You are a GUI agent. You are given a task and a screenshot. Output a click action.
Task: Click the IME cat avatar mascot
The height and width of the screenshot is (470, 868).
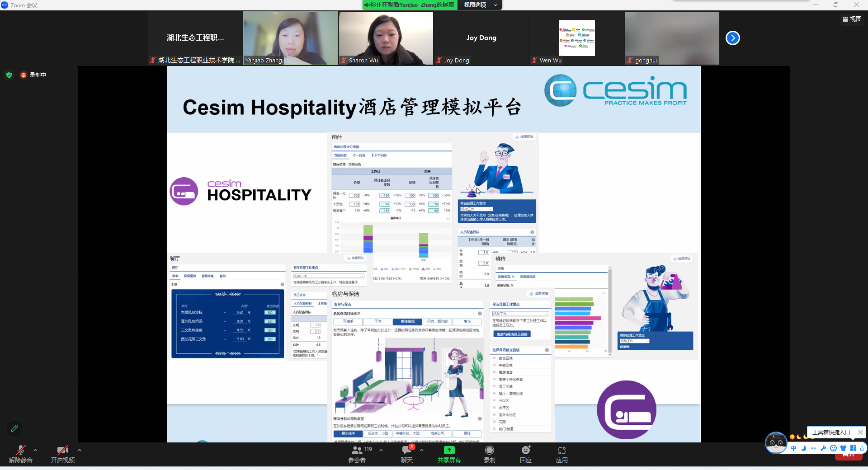pyautogui.click(x=776, y=443)
